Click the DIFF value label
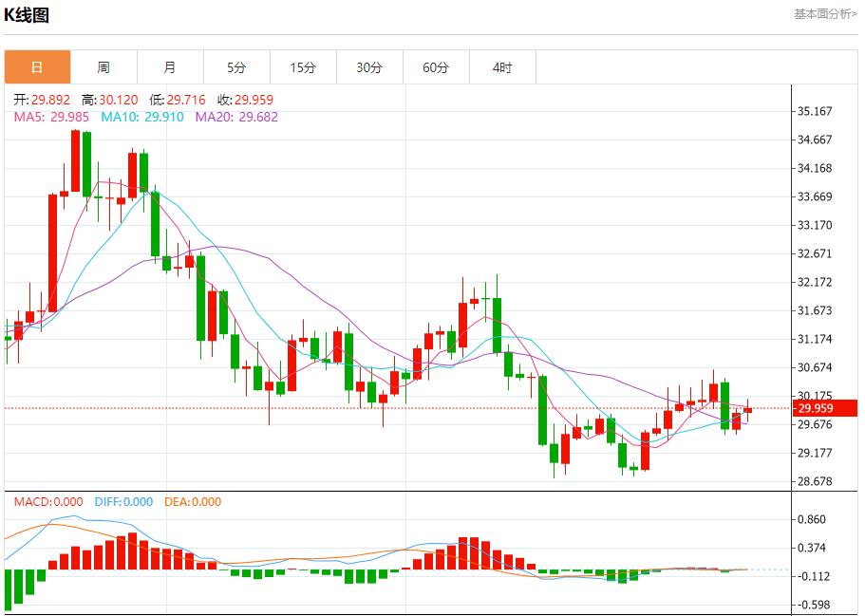The width and height of the screenshot is (865, 616). click(x=122, y=502)
